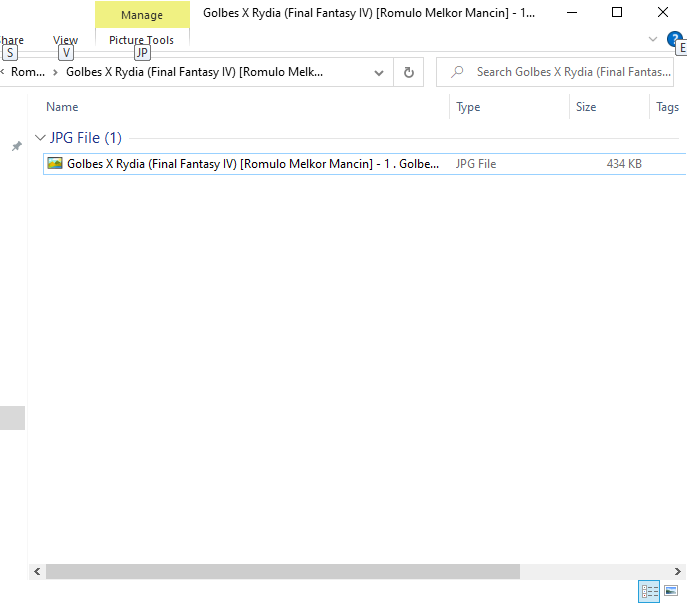Viewport: 687px width, 604px height.
Task: Open the Picture Tools ribbon tab
Action: [142, 40]
